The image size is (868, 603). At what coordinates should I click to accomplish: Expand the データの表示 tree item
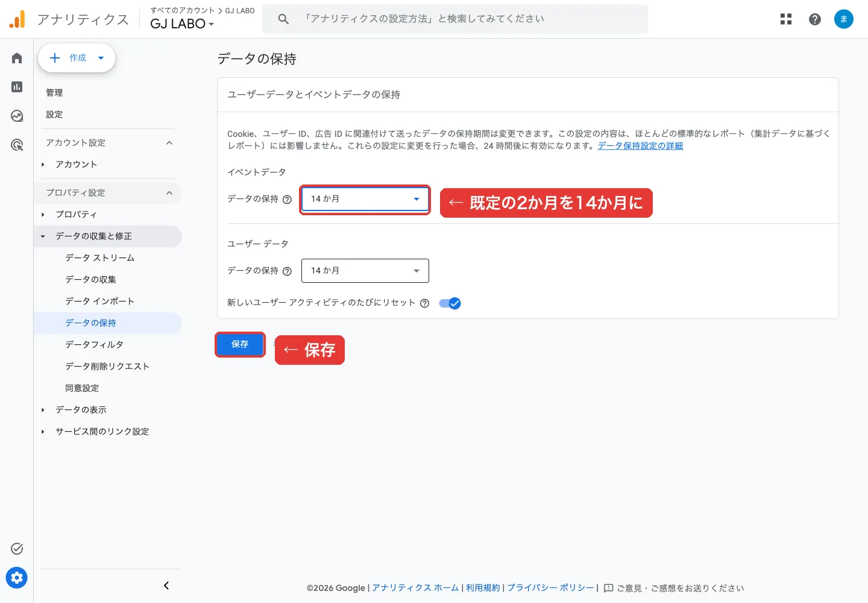point(43,410)
